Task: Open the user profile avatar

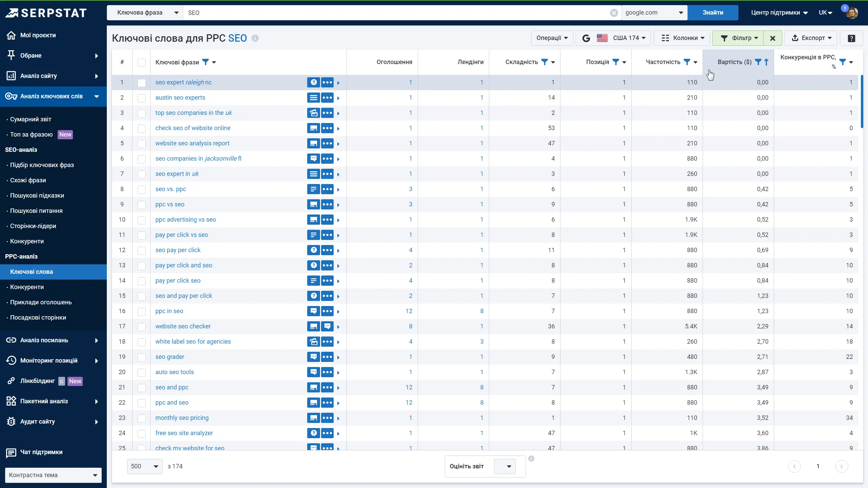Action: click(x=852, y=13)
